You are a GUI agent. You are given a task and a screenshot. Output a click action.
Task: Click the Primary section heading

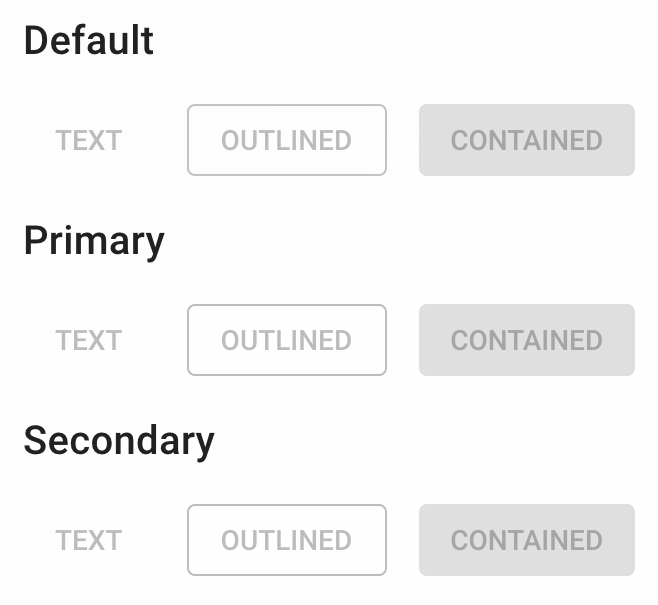tap(94, 241)
